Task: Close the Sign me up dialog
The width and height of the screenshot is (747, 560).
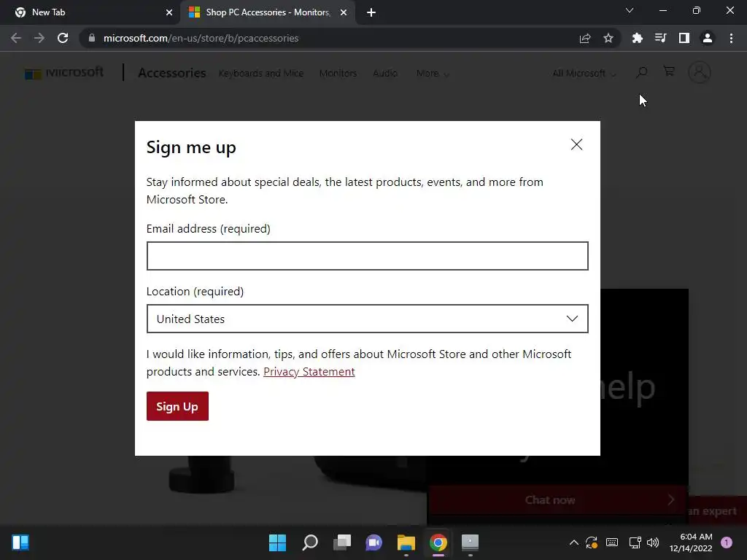Action: coord(576,145)
